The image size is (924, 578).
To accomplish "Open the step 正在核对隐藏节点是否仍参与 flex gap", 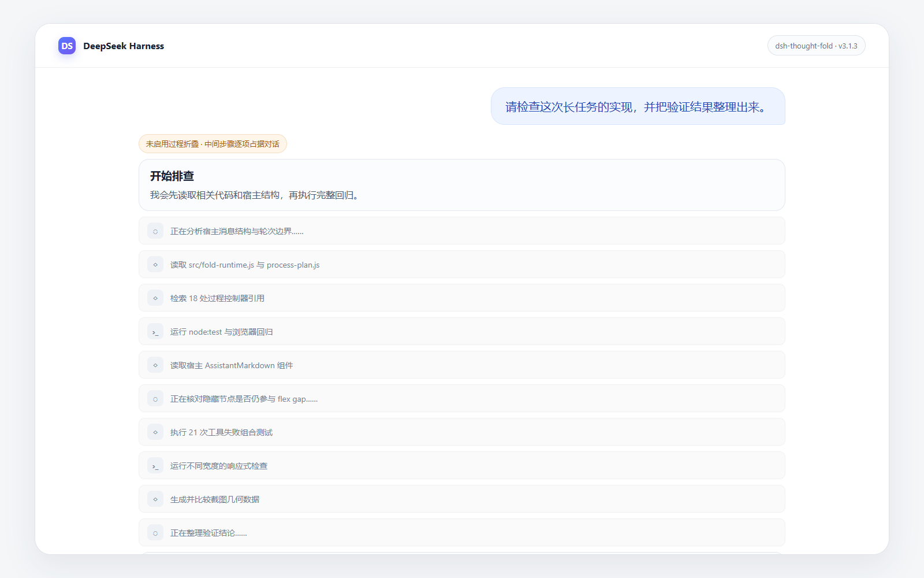I will click(x=462, y=399).
